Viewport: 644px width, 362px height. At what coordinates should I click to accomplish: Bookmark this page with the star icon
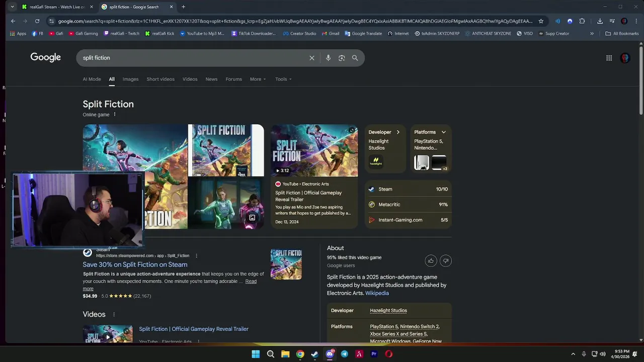541,21
